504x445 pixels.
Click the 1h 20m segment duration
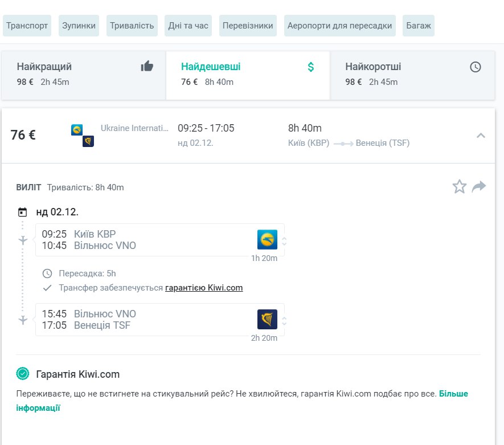tap(264, 258)
